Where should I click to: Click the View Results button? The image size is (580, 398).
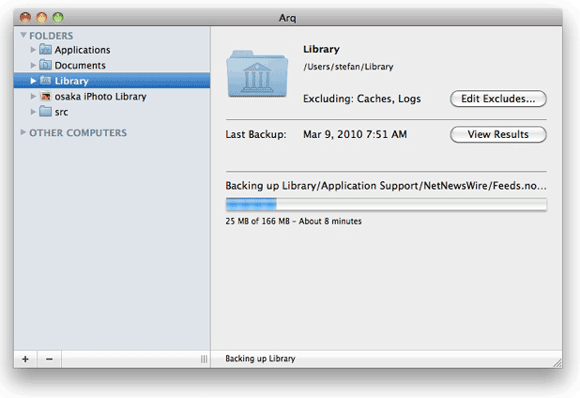coord(498,134)
